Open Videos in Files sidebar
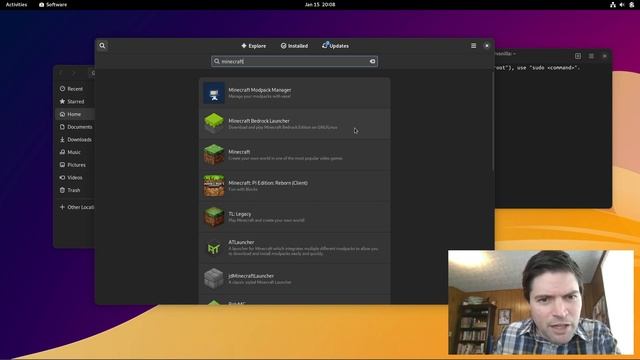 coord(75,177)
